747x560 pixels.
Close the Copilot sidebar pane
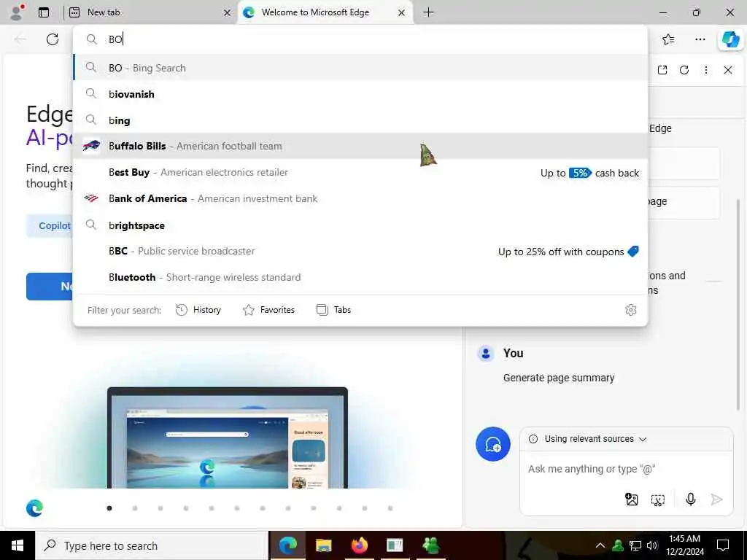pos(728,70)
